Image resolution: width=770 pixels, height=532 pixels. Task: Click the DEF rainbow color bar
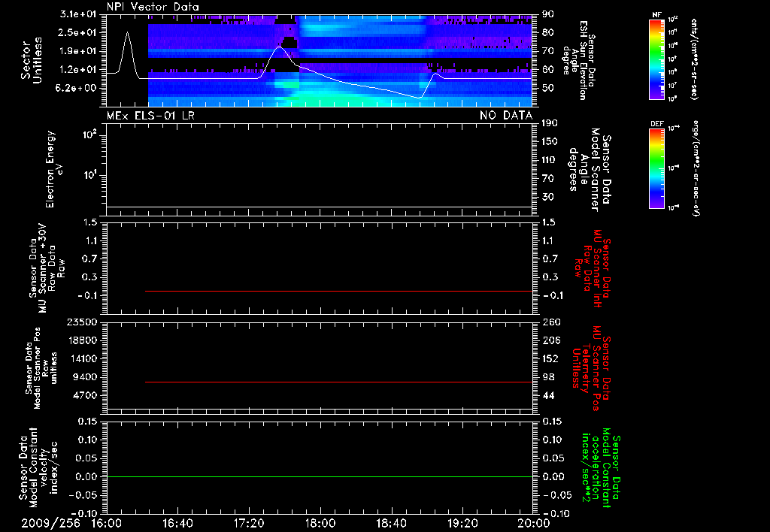(x=656, y=168)
